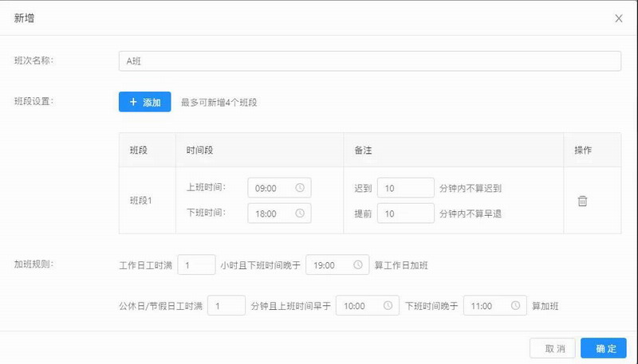Select the 工作日工时满 hours input
The height and width of the screenshot is (364, 638).
(x=196, y=264)
